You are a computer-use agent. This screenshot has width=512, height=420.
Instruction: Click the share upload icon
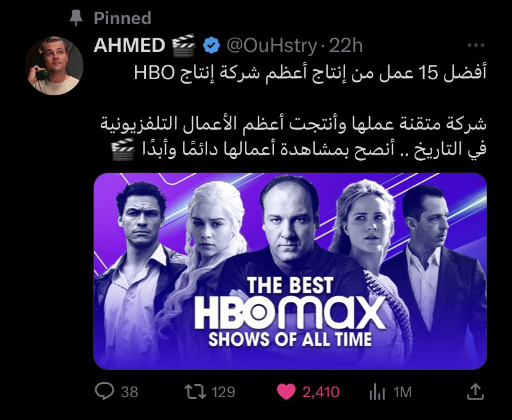(475, 392)
